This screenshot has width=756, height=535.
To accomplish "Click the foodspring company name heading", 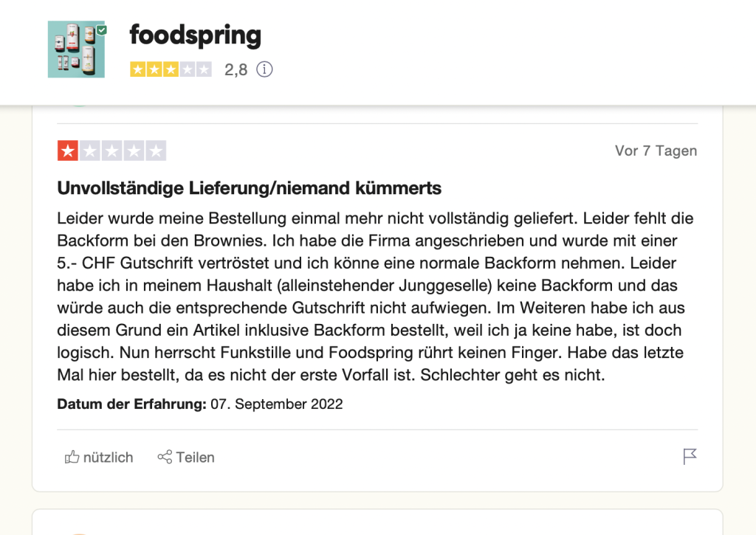I will (x=195, y=35).
